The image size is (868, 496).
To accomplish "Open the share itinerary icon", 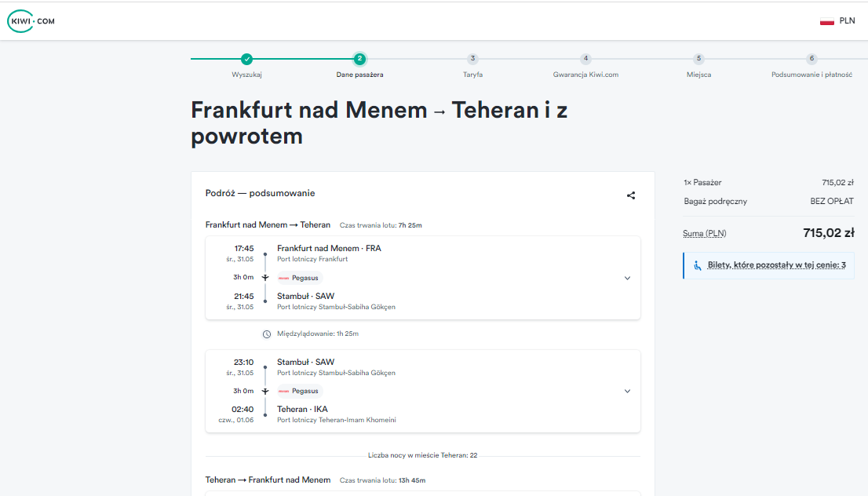I will click(x=630, y=195).
